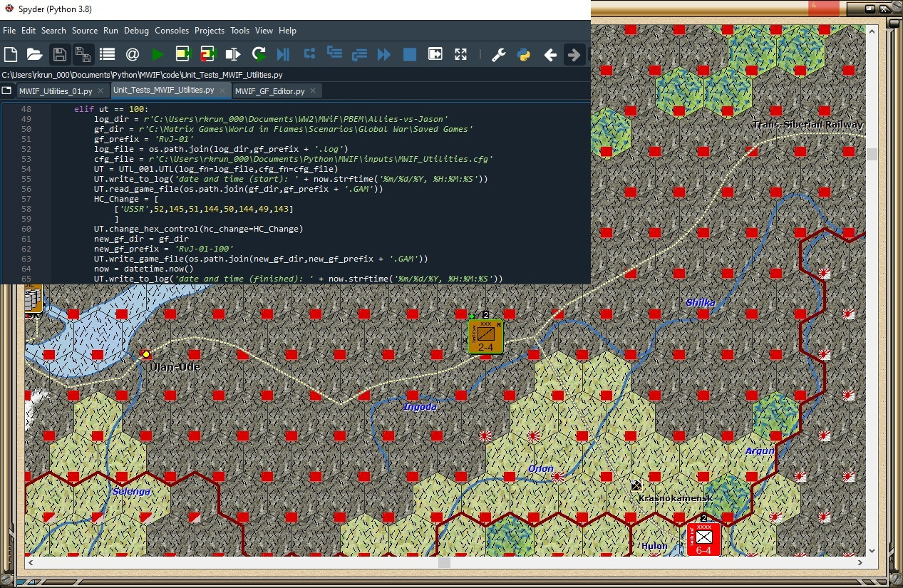This screenshot has height=588, width=903.
Task: Switch to MWIF_GF_Editor.py tab
Action: pos(277,91)
